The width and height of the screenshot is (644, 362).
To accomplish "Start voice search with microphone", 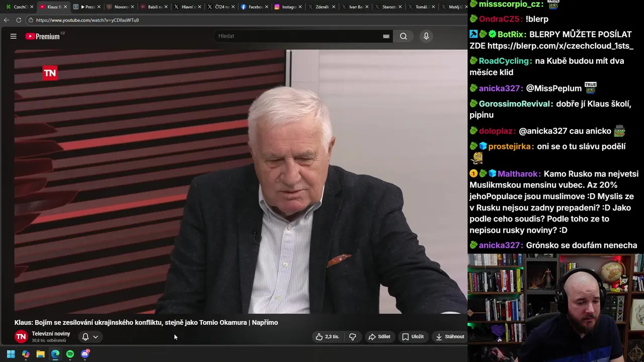I will pyautogui.click(x=426, y=36).
